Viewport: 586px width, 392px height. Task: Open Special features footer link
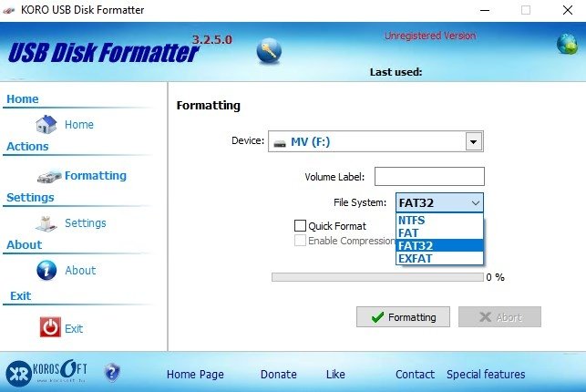click(x=486, y=374)
